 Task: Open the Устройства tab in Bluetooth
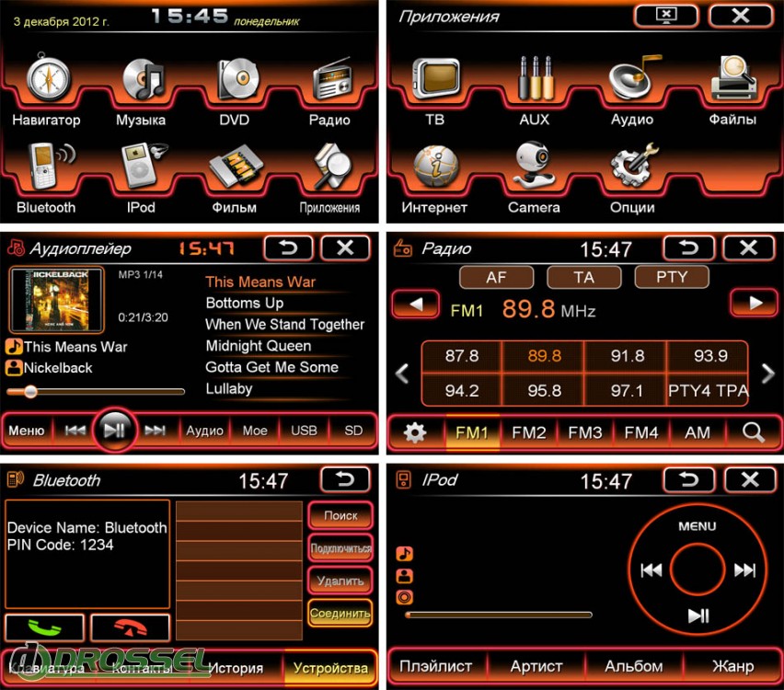329,668
